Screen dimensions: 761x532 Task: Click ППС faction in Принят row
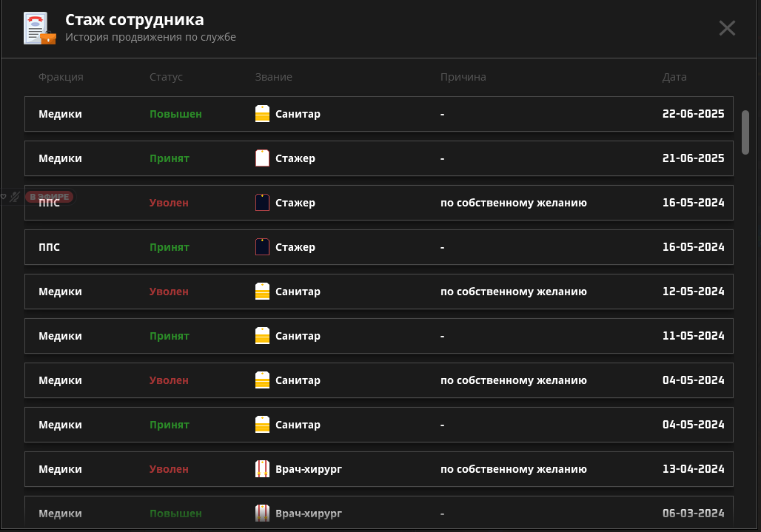pyautogui.click(x=49, y=247)
